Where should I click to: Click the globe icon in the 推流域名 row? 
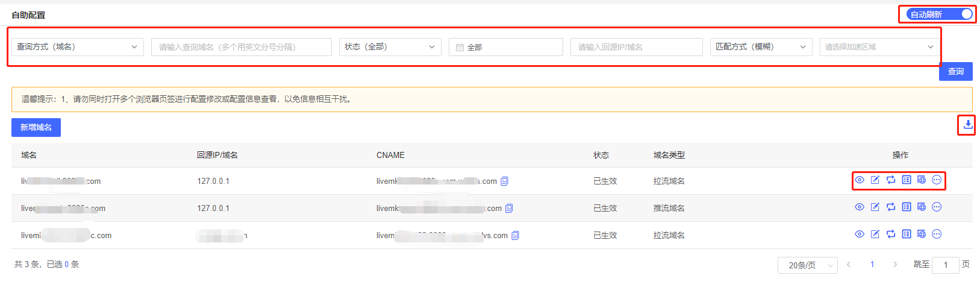click(x=922, y=207)
